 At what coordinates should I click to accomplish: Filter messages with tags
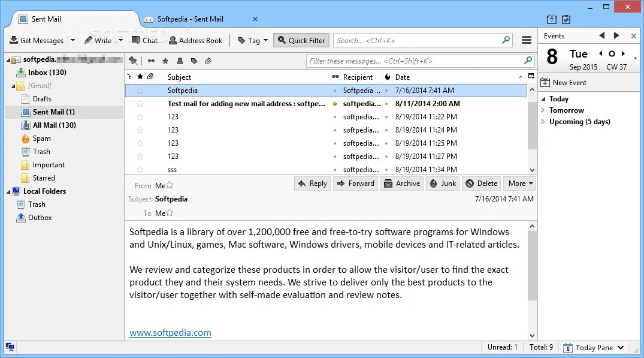click(194, 61)
